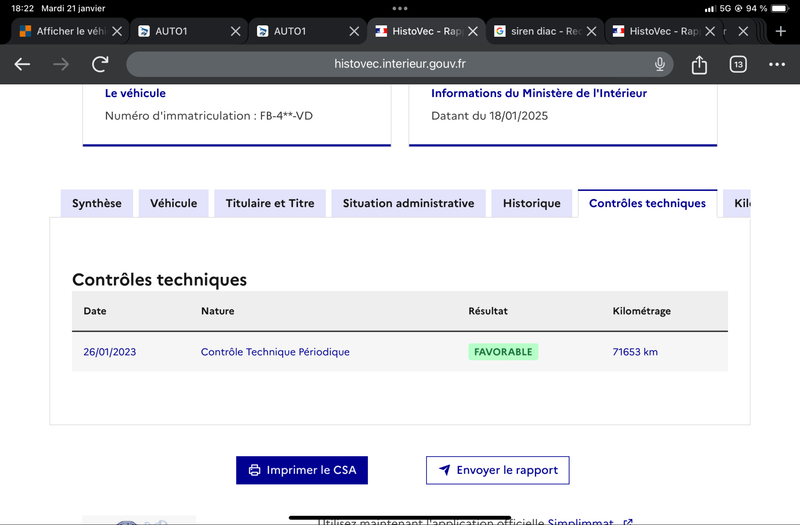Click 'Contrôle Technique Périodique' cell
Screen dimensions: 800x525
[x=275, y=352]
